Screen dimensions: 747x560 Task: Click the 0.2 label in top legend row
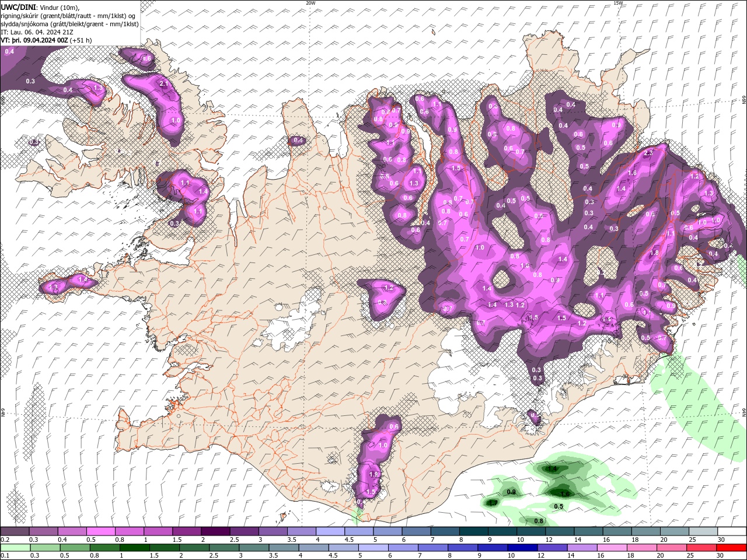(5, 540)
